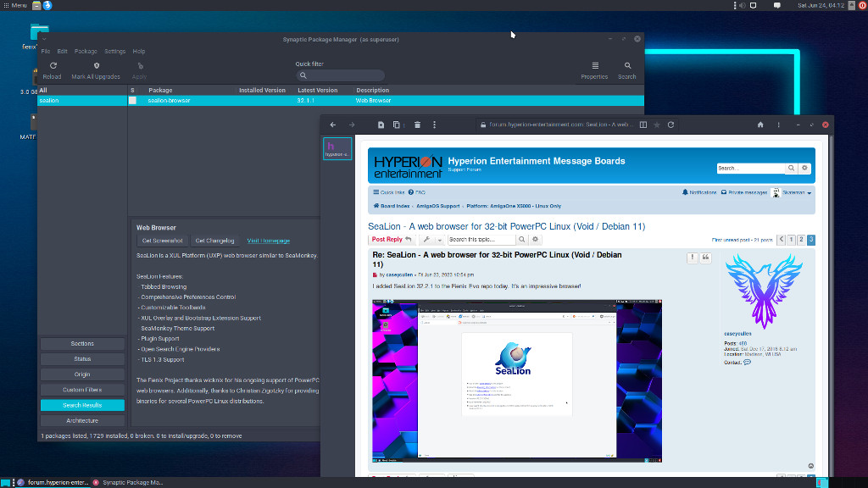868x488 pixels.
Task: Open Private messages link
Action: tap(744, 192)
